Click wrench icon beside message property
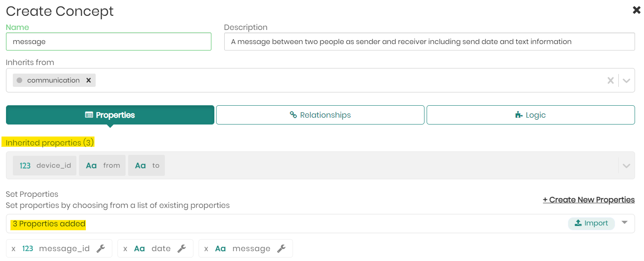644x261 pixels. [x=281, y=249]
